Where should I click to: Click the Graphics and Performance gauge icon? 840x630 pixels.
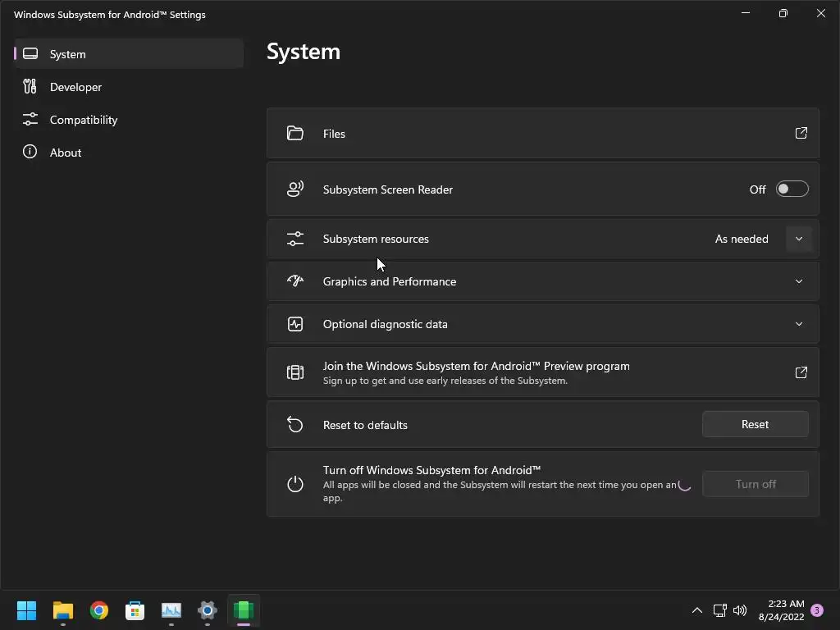pyautogui.click(x=295, y=281)
